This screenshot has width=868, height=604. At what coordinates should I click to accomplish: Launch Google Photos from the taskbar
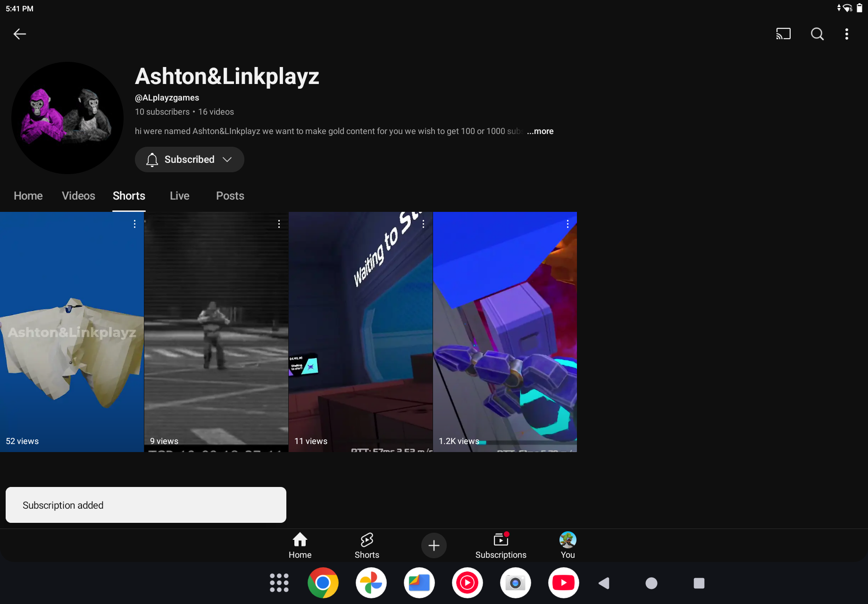[371, 583]
